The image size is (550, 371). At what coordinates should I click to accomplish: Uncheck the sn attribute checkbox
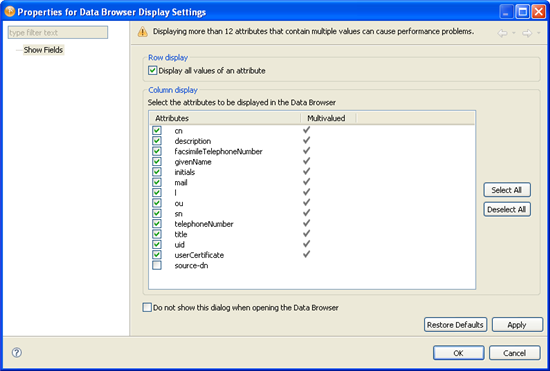click(157, 213)
